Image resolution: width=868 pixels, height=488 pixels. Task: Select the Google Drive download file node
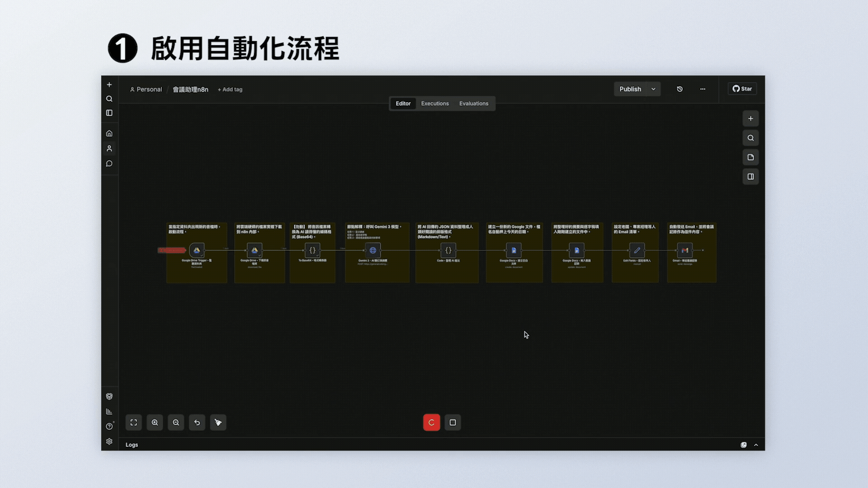click(x=255, y=250)
